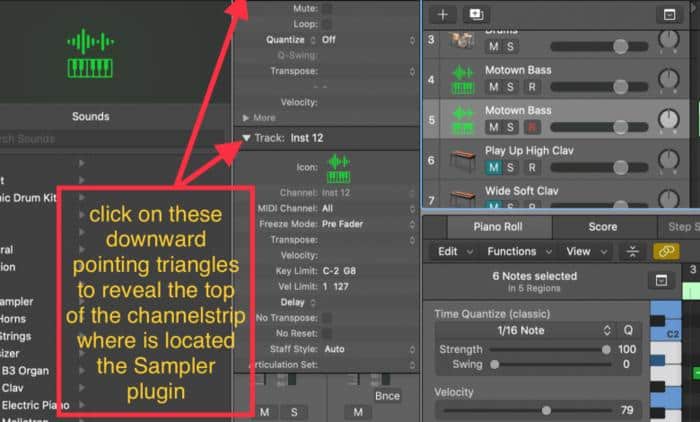The height and width of the screenshot is (422, 700).
Task: Click the C2 key on piano keyboard
Action: coord(667,334)
